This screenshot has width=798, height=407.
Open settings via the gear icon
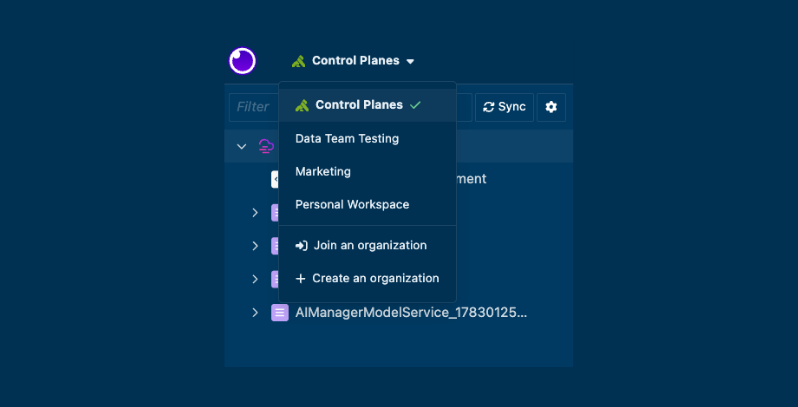[551, 107]
